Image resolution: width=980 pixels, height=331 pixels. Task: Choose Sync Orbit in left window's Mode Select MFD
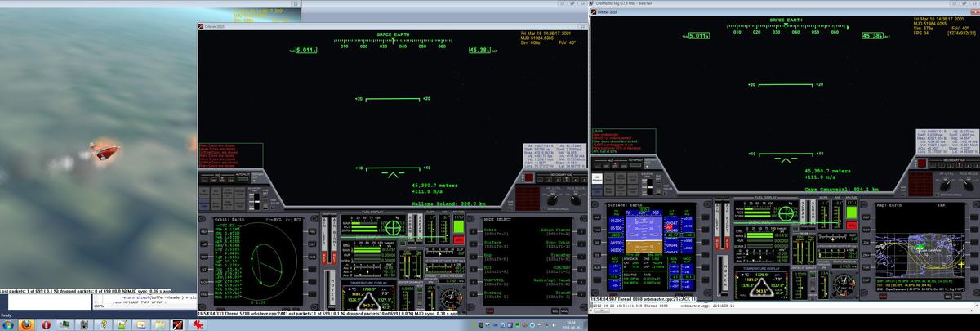point(558,243)
